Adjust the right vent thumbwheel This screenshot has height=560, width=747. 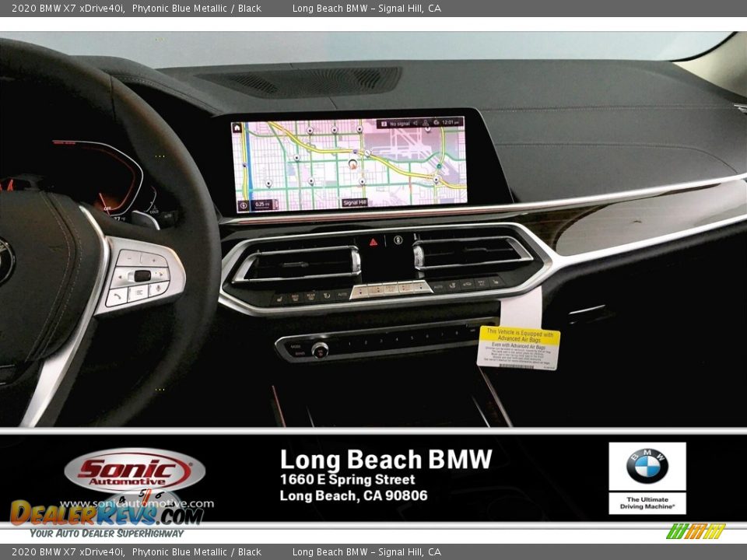tap(419, 256)
